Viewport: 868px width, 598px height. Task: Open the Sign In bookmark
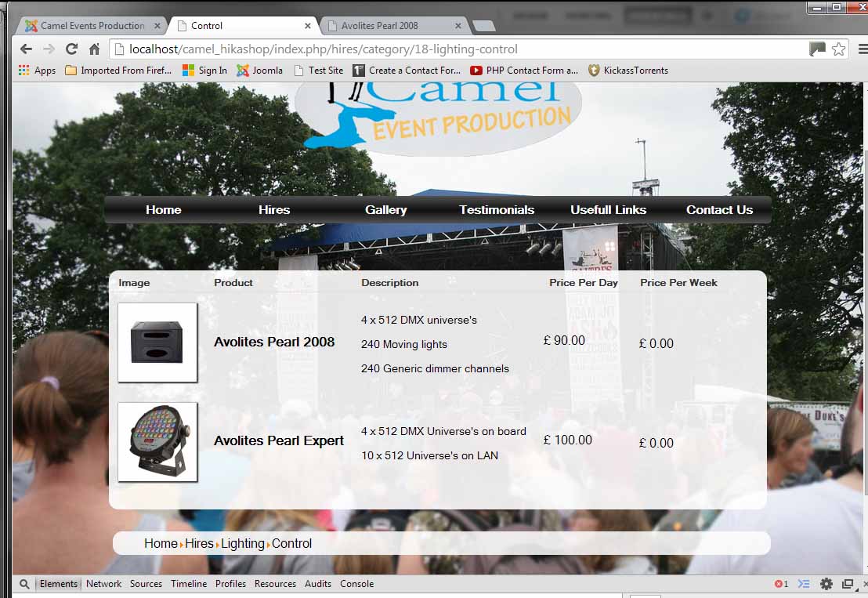(204, 71)
